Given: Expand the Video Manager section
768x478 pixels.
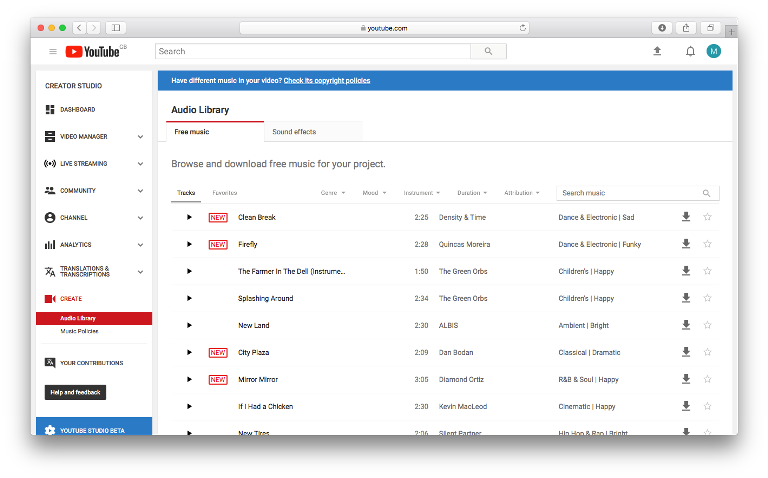Looking at the screenshot, I should click(141, 137).
